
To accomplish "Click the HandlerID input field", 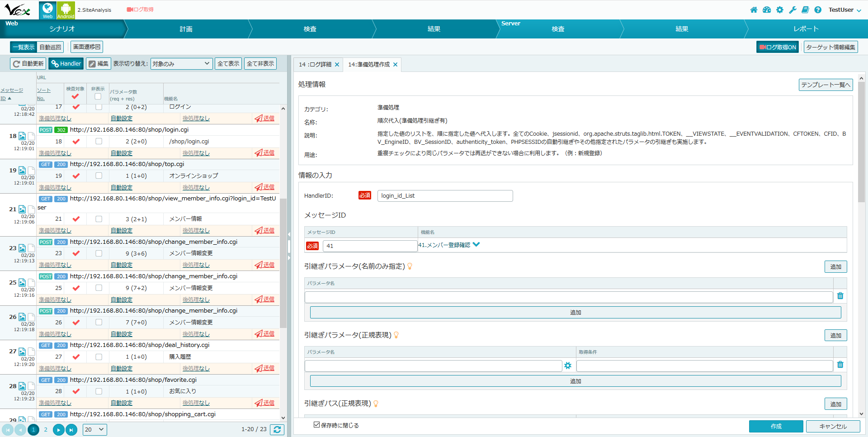I will pyautogui.click(x=445, y=196).
